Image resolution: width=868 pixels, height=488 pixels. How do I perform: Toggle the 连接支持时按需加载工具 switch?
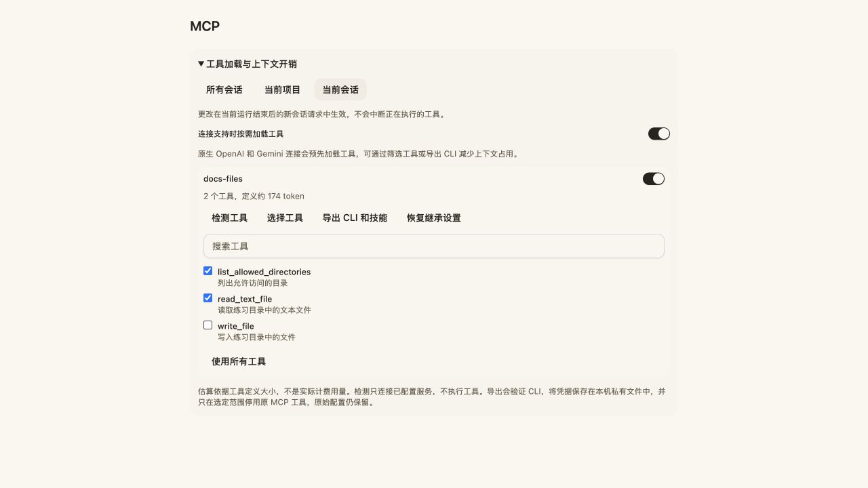point(659,134)
